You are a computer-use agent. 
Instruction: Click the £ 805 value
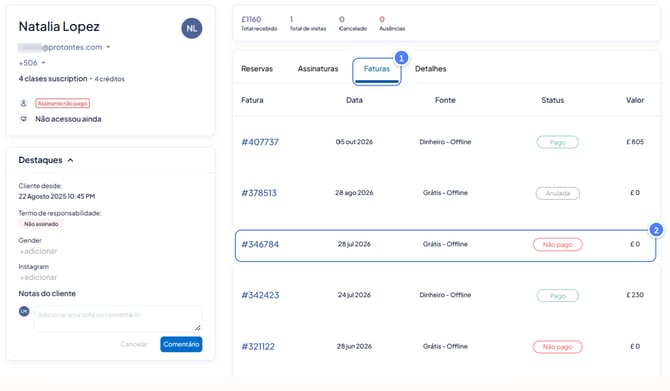[635, 142]
